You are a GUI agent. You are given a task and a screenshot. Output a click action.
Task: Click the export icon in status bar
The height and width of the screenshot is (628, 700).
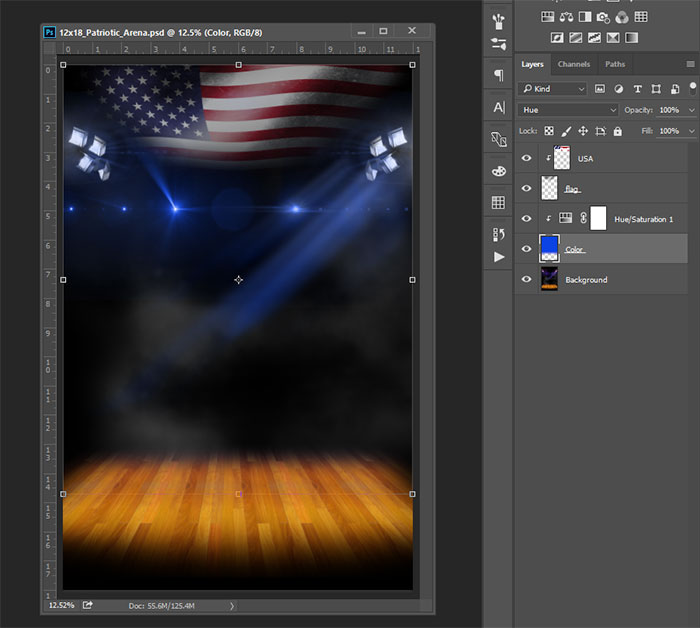tap(88, 605)
